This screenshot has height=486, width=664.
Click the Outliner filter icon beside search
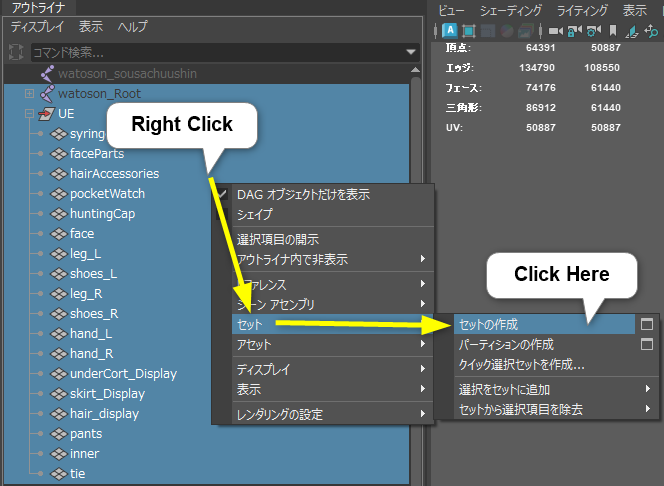(16, 52)
